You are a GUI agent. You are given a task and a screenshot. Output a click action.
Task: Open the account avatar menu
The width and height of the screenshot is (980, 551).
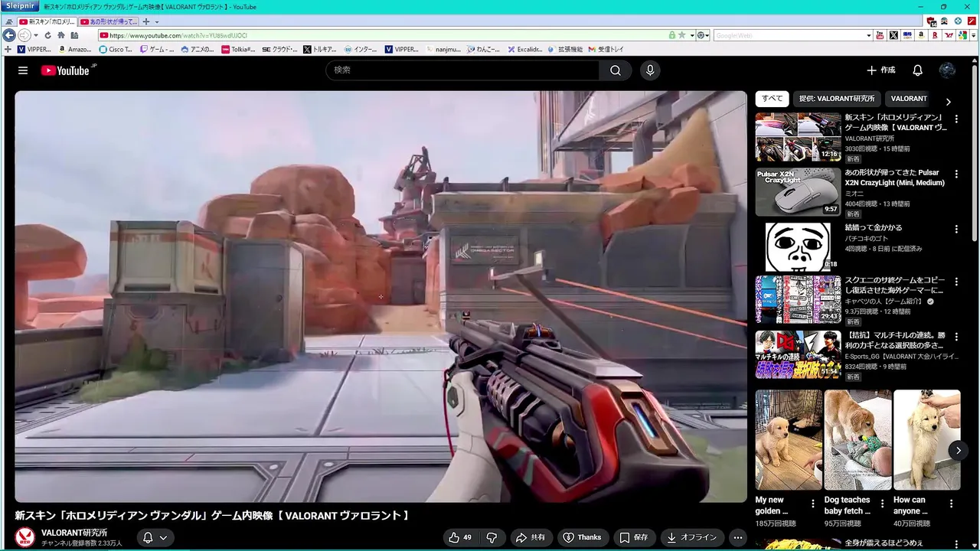(947, 70)
